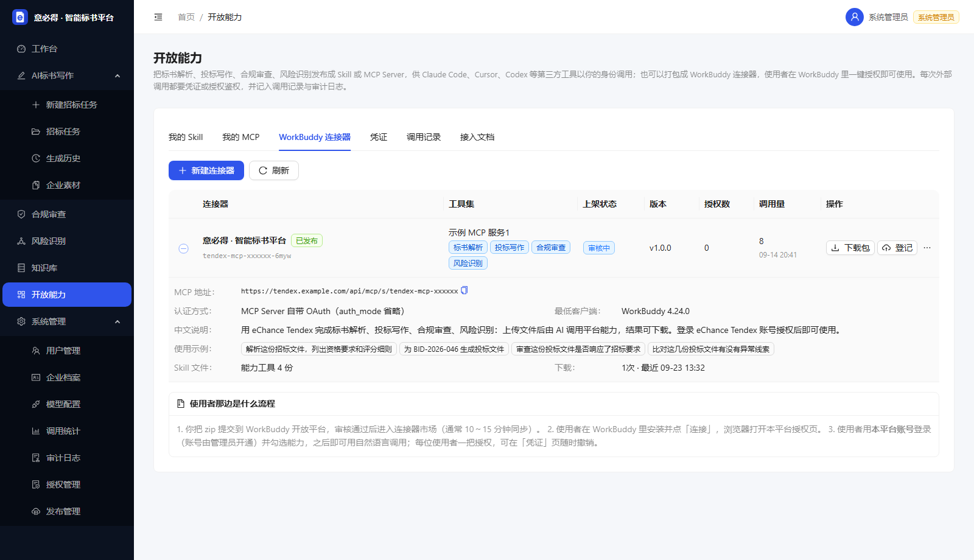
Task: Switch to the 我的 Skill tab
Action: (x=186, y=137)
